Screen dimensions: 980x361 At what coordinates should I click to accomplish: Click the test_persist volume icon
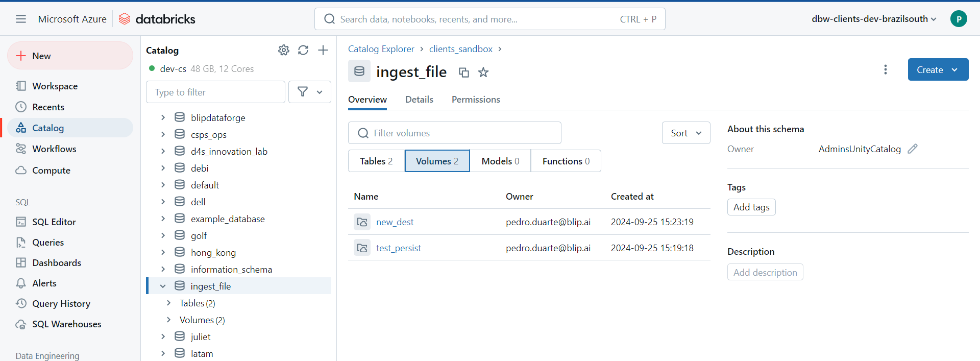click(362, 248)
